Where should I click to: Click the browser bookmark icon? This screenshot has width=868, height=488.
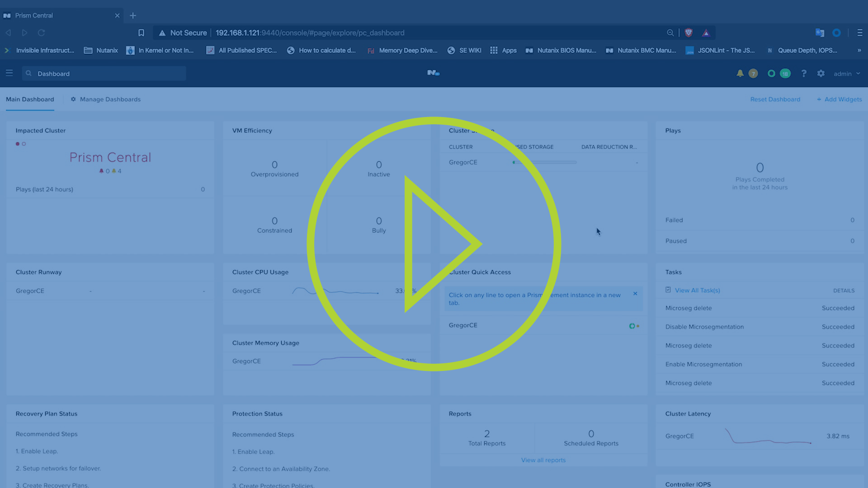tap(141, 33)
